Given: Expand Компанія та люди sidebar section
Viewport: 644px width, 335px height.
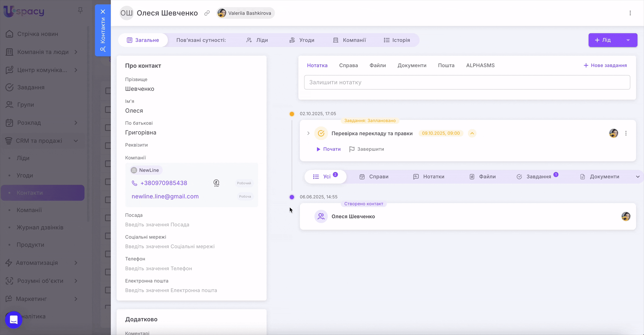Looking at the screenshot, I should [x=76, y=52].
